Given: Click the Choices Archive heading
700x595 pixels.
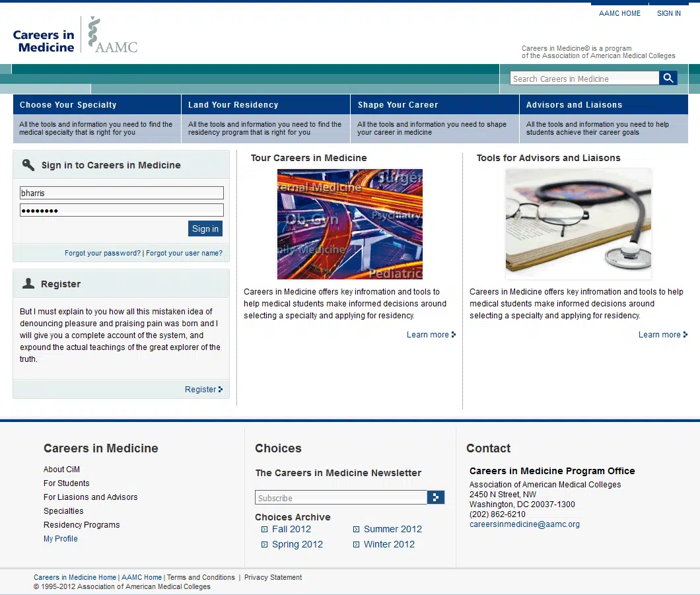Looking at the screenshot, I should (293, 517).
